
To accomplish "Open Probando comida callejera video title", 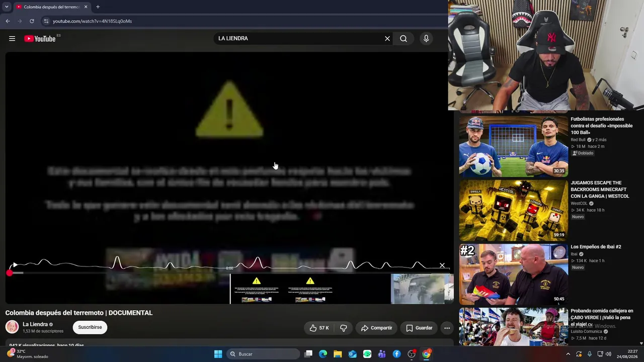I will pos(602,317).
